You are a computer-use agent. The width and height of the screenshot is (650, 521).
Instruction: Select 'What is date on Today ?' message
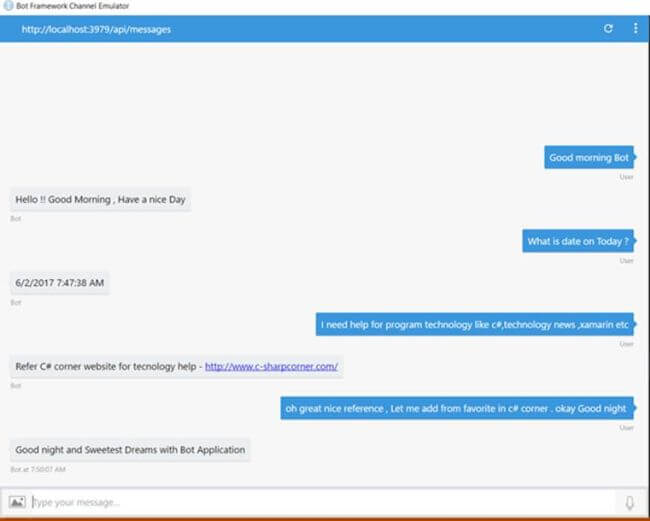point(578,241)
